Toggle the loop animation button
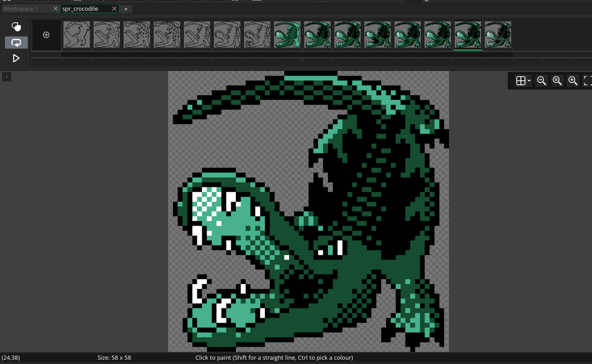Image resolution: width=592 pixels, height=364 pixels. (16, 42)
